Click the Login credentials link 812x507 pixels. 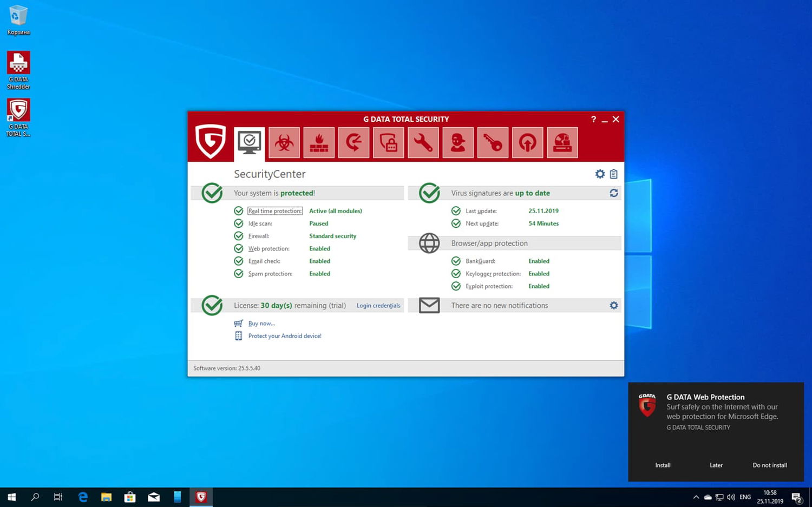pyautogui.click(x=378, y=306)
